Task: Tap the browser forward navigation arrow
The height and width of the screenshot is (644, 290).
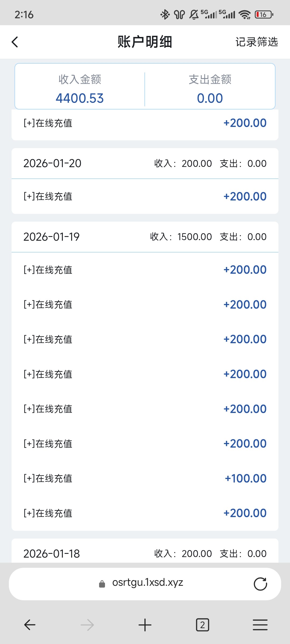Action: point(87,625)
